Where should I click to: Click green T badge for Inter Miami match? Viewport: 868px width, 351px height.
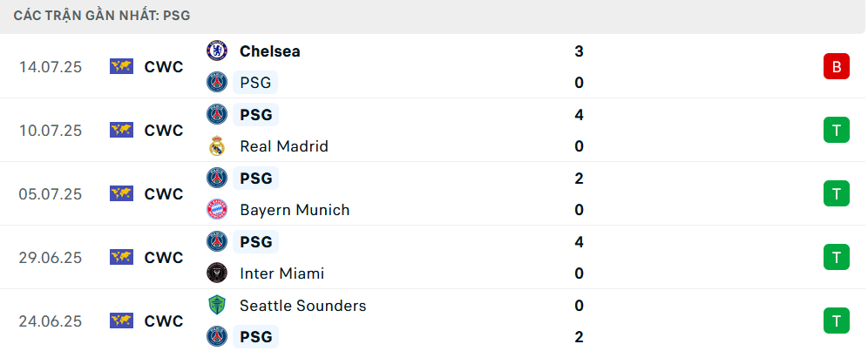(x=836, y=258)
